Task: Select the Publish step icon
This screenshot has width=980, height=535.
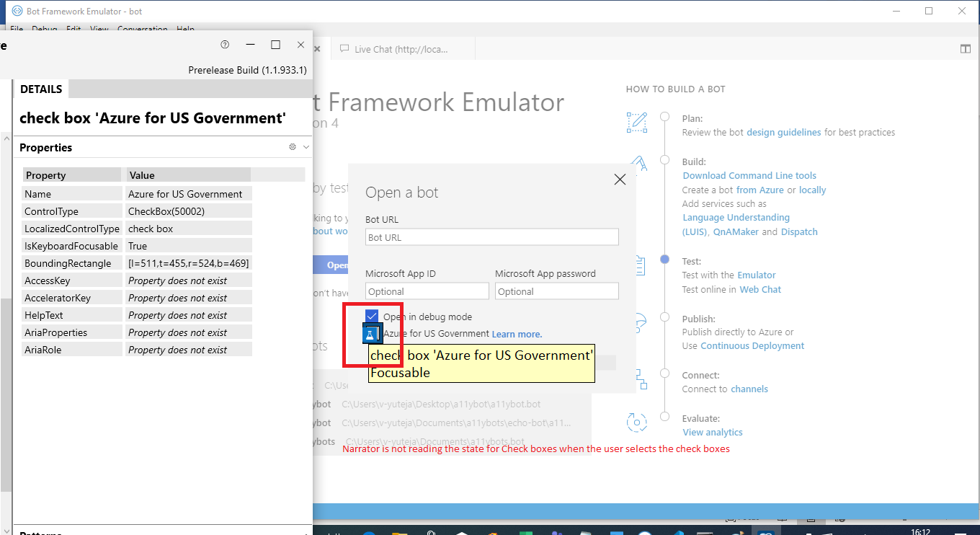Action: [639, 324]
